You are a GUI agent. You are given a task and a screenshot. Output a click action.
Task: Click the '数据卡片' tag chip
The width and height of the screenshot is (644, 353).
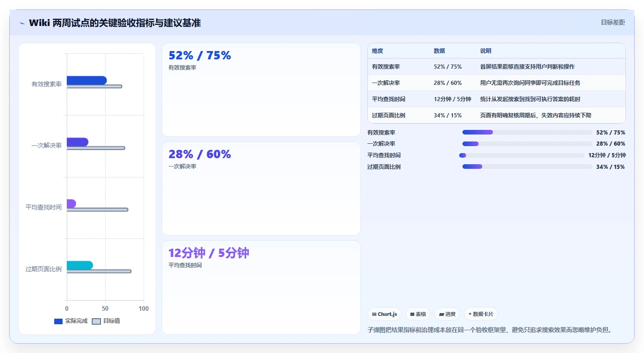pyautogui.click(x=481, y=314)
